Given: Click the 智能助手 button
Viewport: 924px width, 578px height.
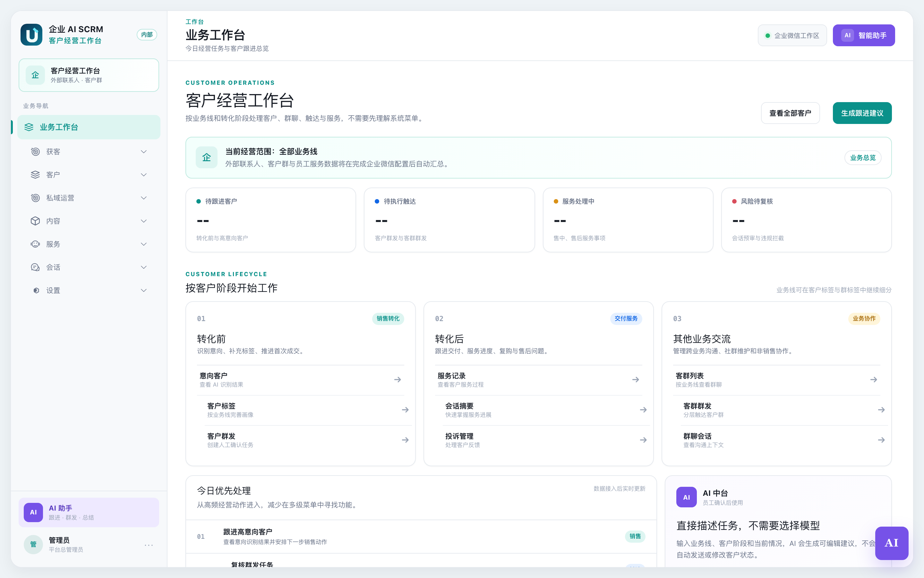Looking at the screenshot, I should click(x=864, y=35).
